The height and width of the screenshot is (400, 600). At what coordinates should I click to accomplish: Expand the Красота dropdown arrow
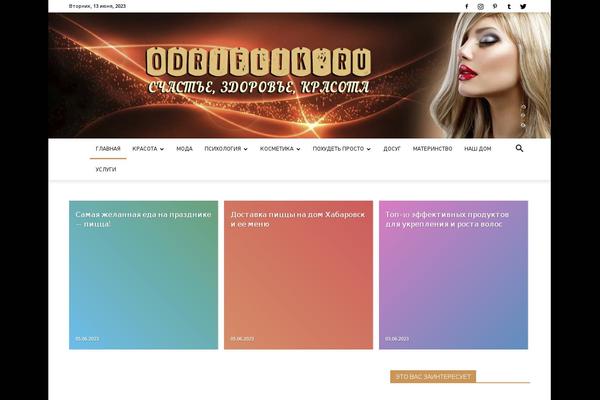pos(162,149)
